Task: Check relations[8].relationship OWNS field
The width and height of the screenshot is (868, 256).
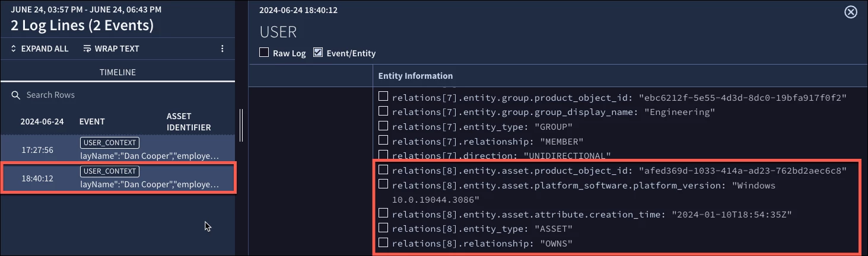Action: pos(384,242)
